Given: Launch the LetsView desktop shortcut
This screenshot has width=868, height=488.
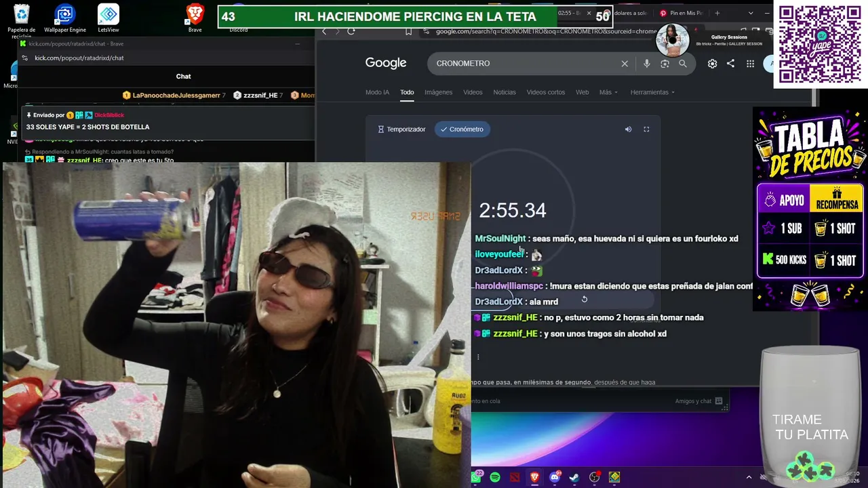Looking at the screenshot, I should click(108, 18).
